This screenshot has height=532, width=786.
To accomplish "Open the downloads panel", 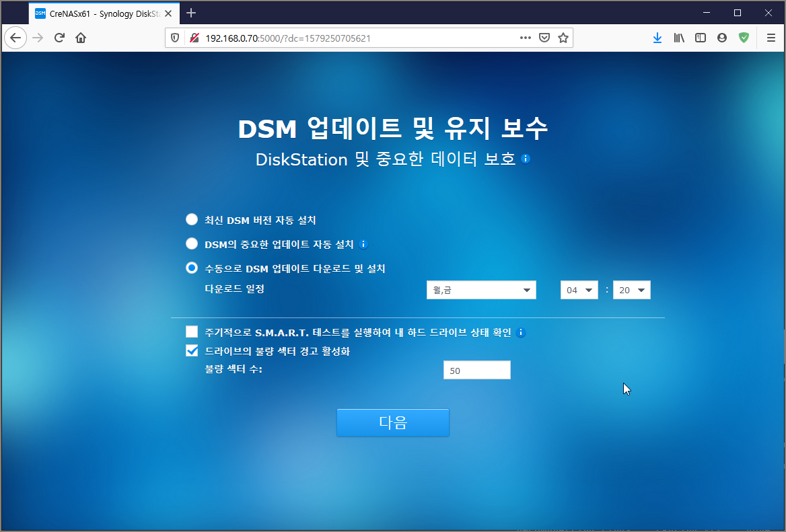I will tap(657, 38).
